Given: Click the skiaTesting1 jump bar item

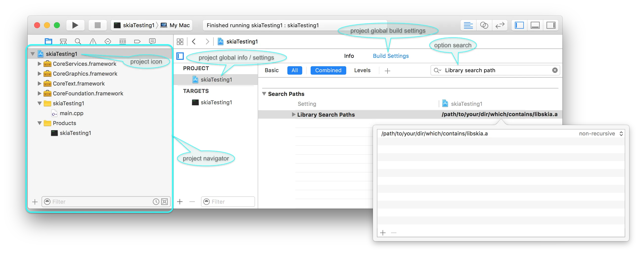Looking at the screenshot, I should pyautogui.click(x=238, y=42).
